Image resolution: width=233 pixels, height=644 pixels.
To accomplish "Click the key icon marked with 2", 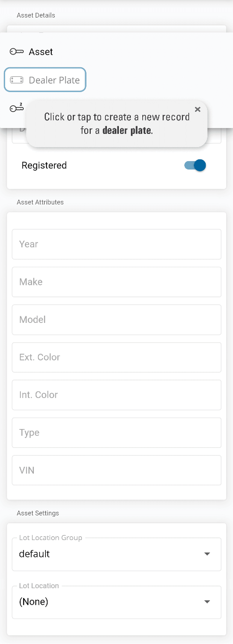I will (x=17, y=108).
